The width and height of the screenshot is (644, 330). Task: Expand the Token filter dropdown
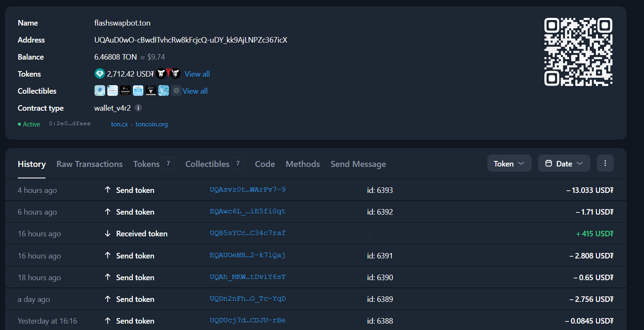click(509, 164)
